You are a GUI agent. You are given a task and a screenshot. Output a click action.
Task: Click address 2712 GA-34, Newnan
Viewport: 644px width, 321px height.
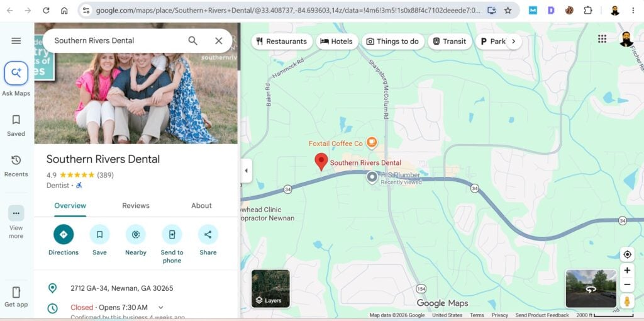coord(121,288)
